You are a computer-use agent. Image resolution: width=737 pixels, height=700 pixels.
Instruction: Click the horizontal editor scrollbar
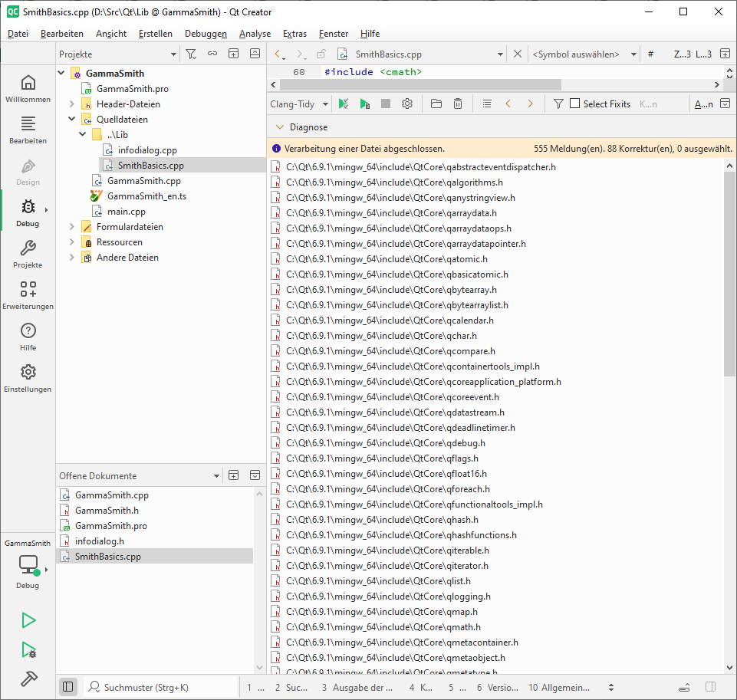[420, 84]
